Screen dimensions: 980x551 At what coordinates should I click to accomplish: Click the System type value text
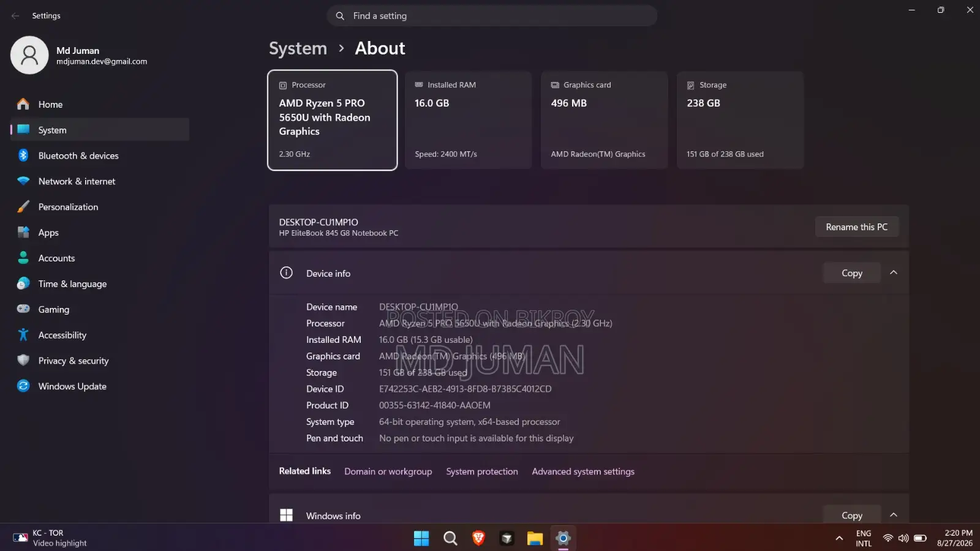470,422
